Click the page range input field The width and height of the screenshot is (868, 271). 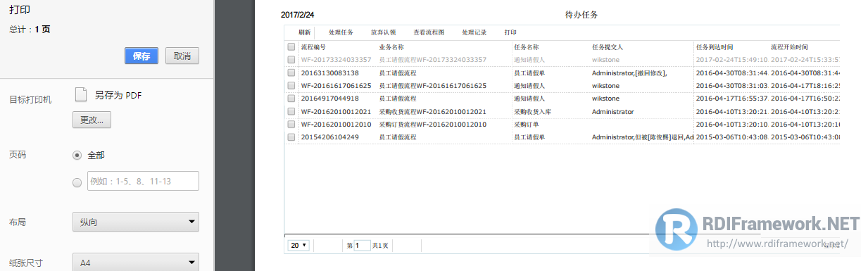[143, 182]
